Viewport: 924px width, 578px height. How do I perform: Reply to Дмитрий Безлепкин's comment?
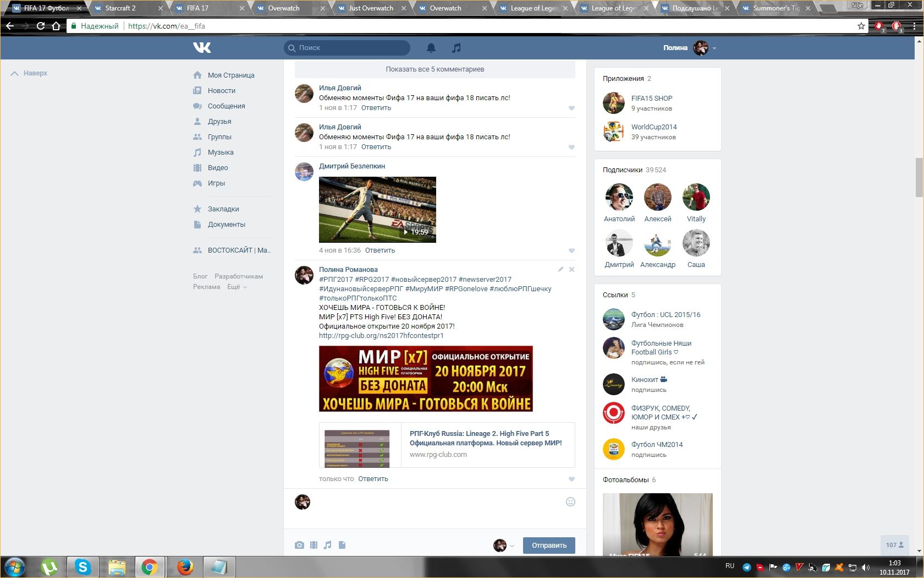(380, 250)
